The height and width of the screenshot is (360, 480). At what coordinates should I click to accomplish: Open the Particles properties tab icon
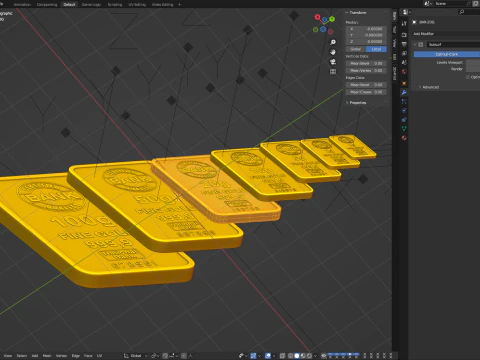point(404,101)
